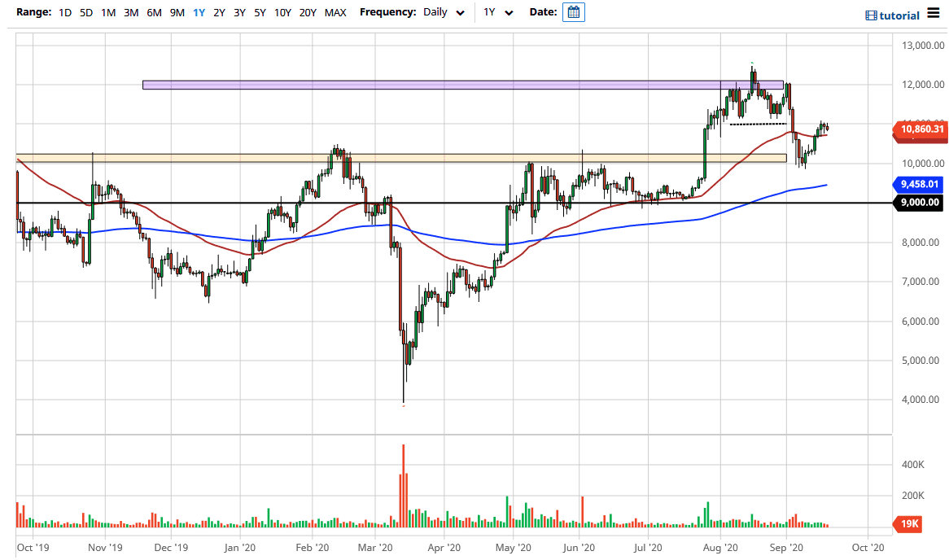Screen dimensions: 949x560
Task: Click the chevron next to Daily frequency
Action: tap(461, 12)
